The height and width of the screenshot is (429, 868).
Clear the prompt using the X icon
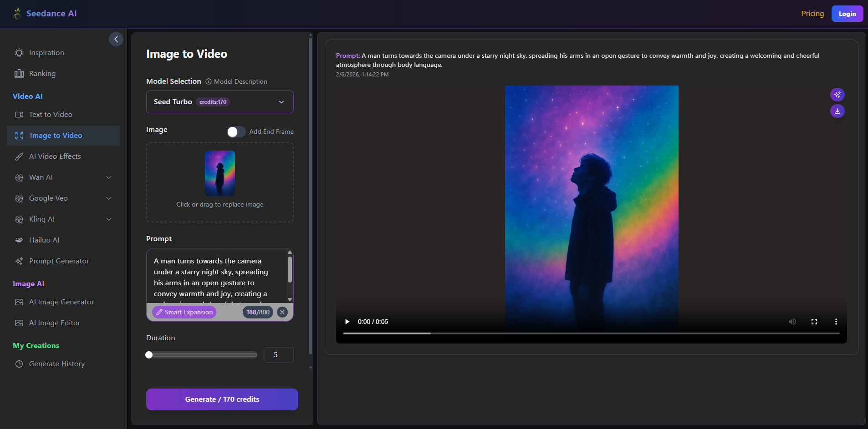[x=282, y=312]
